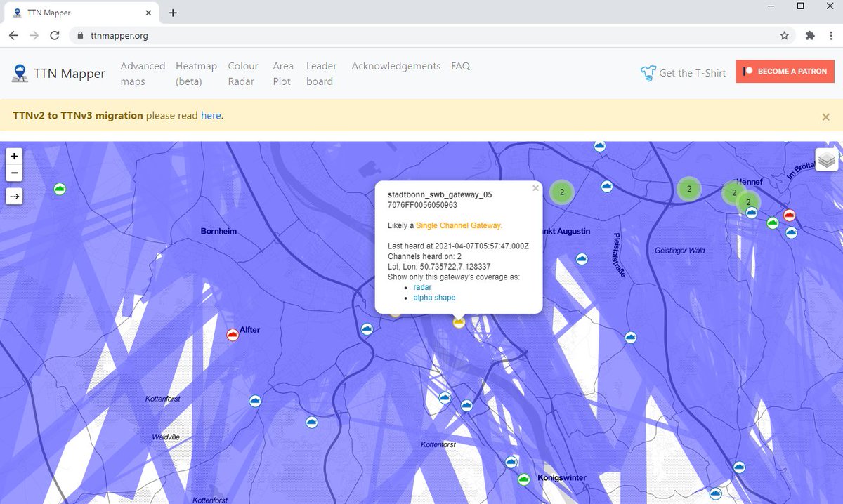Viewport: 843px width, 504px height.
Task: Dismiss the TTNv3 migration banner
Action: 826,117
